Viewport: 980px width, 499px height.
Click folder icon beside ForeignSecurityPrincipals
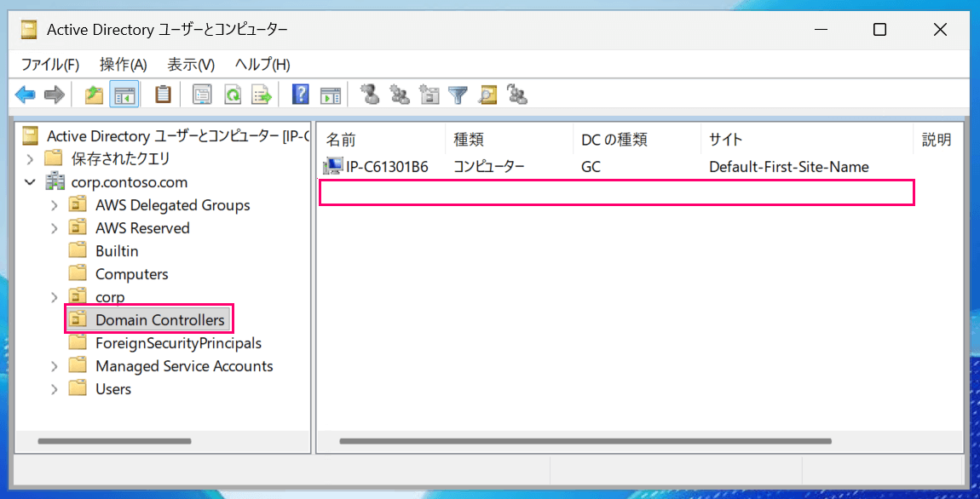(x=78, y=343)
